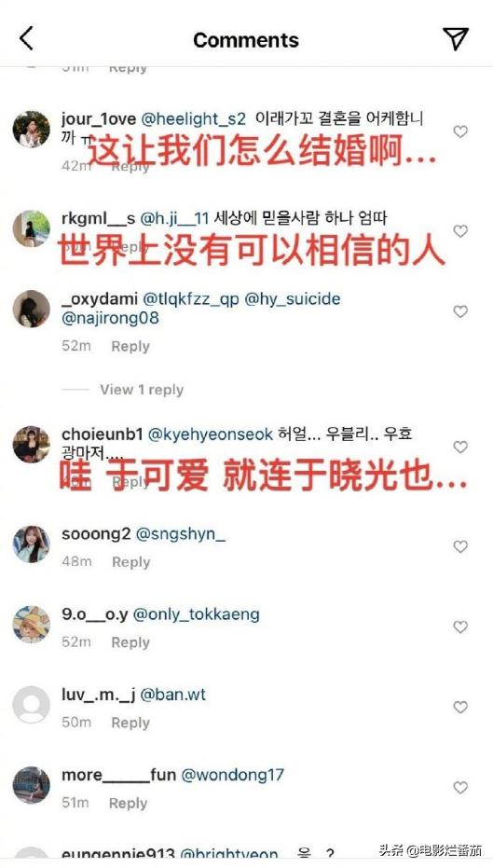Open choieunb1's avatar thumbnail
The image size is (493, 868).
(x=32, y=445)
